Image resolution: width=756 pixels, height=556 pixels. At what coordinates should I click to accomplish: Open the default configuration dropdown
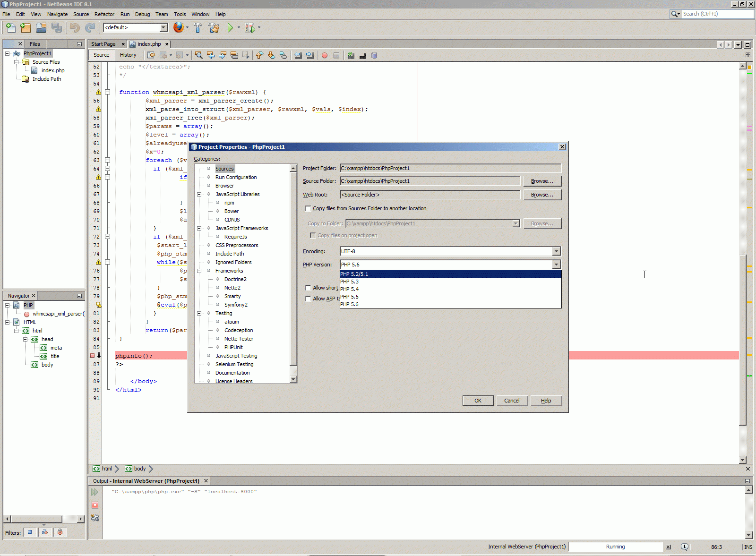136,27
